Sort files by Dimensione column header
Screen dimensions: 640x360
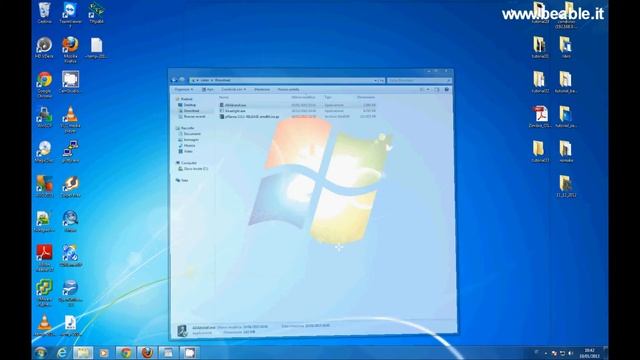(366, 97)
